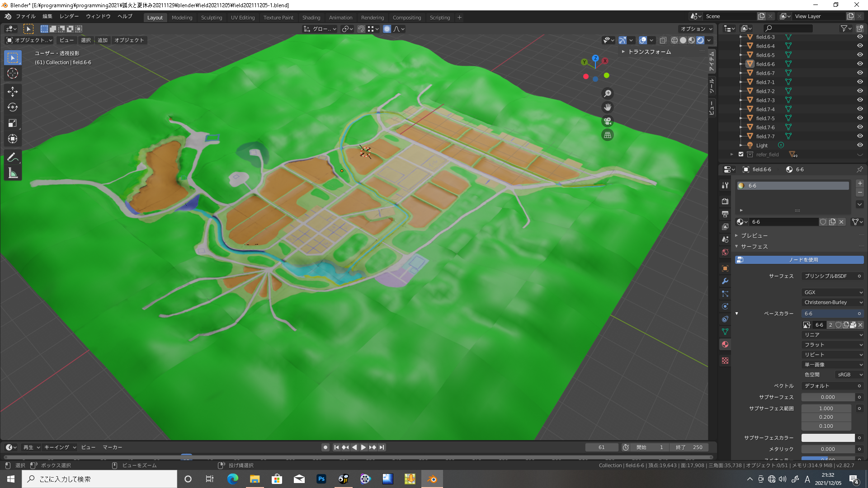The height and width of the screenshot is (488, 868).
Task: Expand the プレビュー panel
Action: 754,235
